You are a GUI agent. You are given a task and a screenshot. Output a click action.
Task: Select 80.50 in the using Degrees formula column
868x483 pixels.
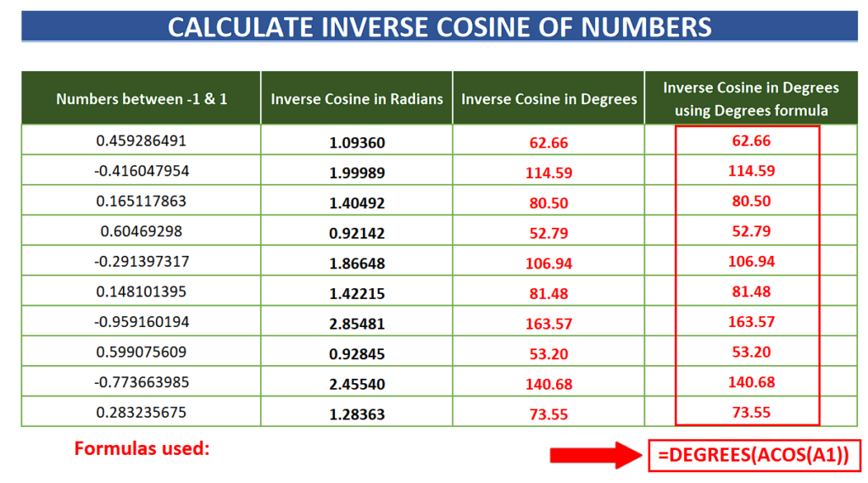click(x=751, y=201)
